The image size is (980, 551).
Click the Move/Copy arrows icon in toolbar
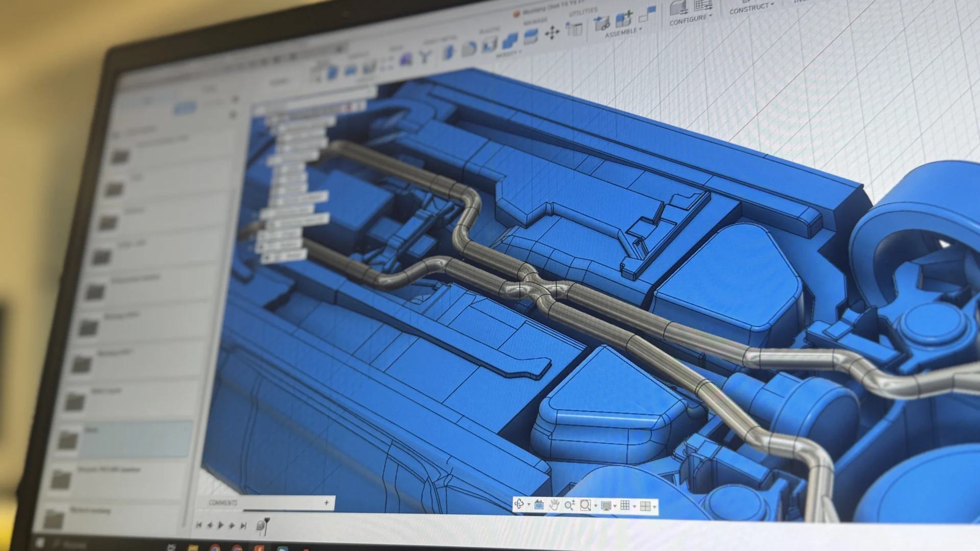pyautogui.click(x=552, y=34)
